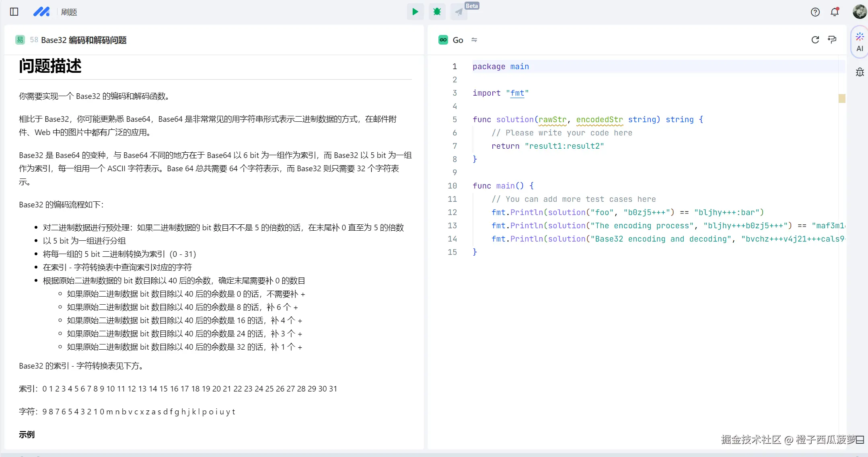Click the comment 'Please write your code here'
This screenshot has width=868, height=457.
tap(562, 133)
